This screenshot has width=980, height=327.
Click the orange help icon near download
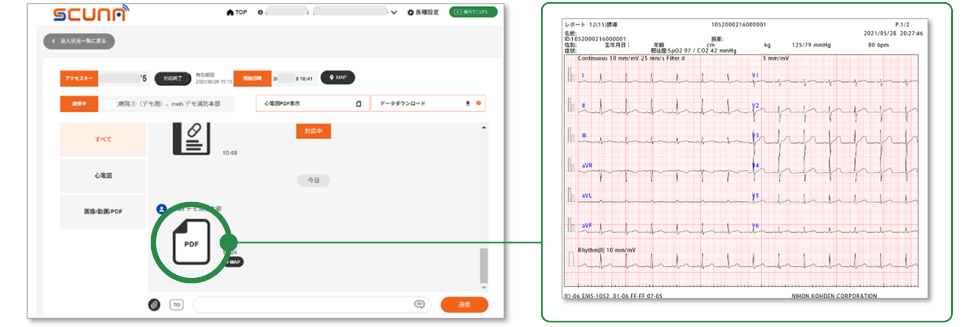[478, 103]
